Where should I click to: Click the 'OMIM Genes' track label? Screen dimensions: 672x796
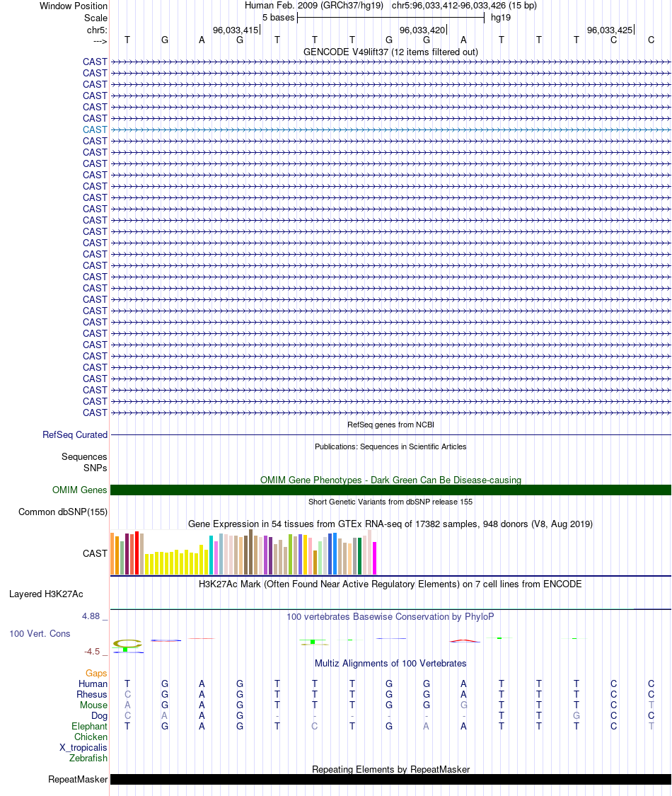click(x=80, y=490)
